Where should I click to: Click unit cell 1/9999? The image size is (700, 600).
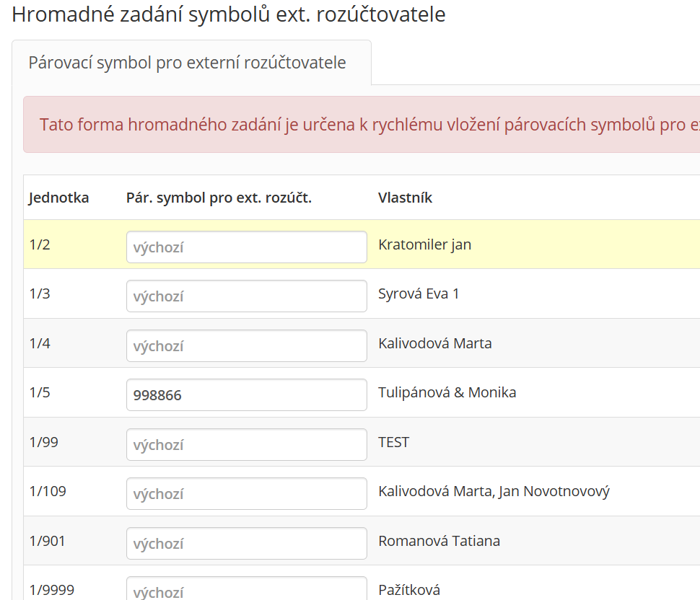(x=52, y=590)
